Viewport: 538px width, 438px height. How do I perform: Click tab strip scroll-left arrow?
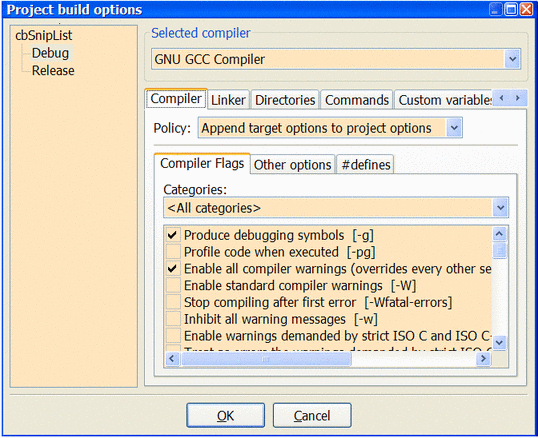(x=501, y=98)
